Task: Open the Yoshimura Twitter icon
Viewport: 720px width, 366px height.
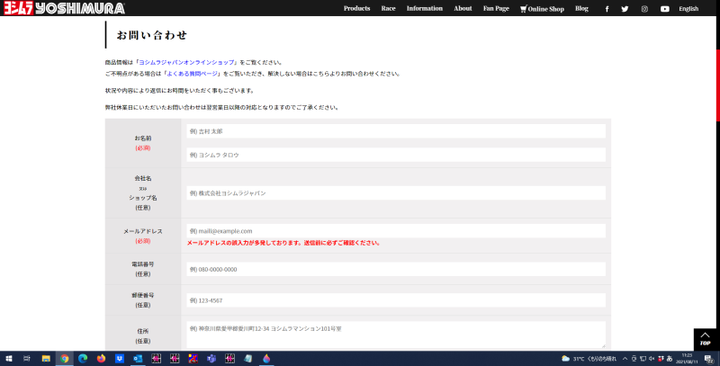Action: [624, 9]
